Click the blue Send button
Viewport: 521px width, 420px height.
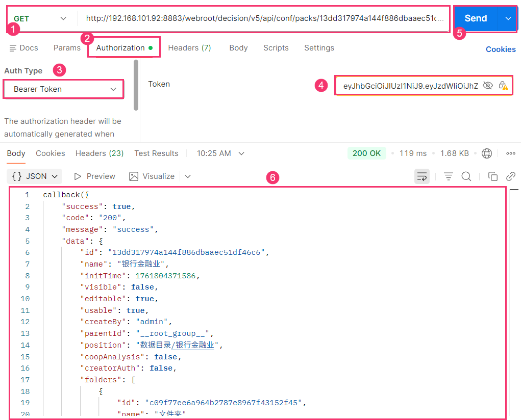pyautogui.click(x=476, y=18)
